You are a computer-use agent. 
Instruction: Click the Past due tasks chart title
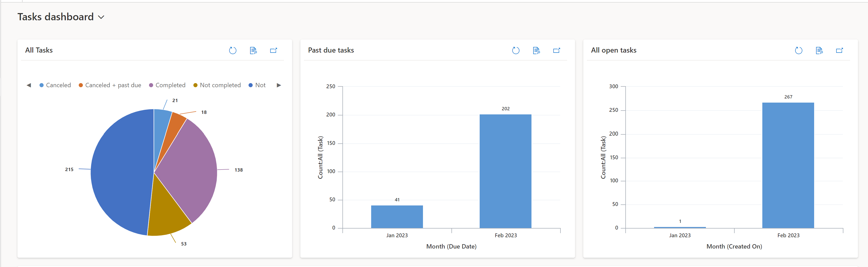tap(331, 50)
